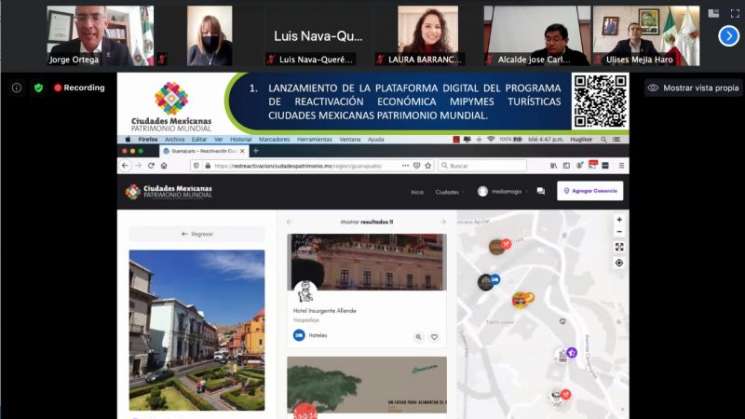Viewport: 745px width, 419px height.
Task: Open a new Firefox tab
Action: tap(256, 151)
